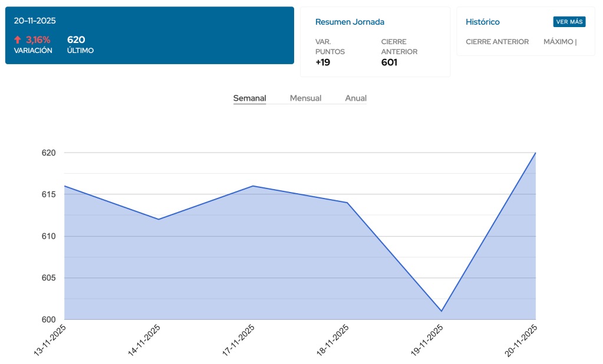Click the chart peak point on 20-11-2025
The image size is (603, 364).
pyautogui.click(x=535, y=153)
